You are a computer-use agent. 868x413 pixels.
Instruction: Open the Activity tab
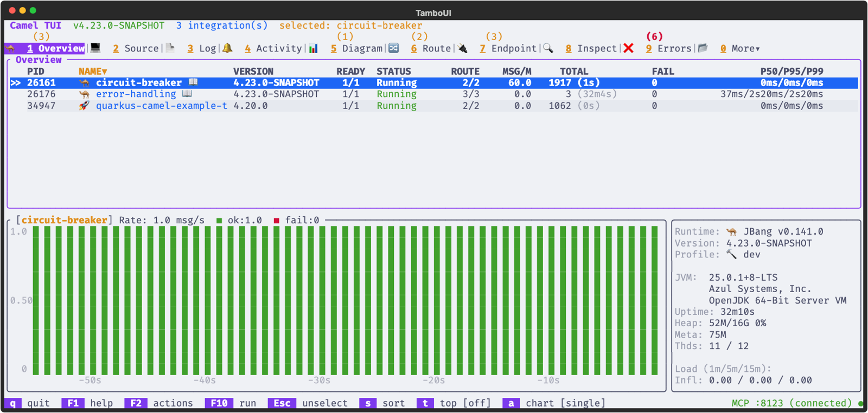273,48
